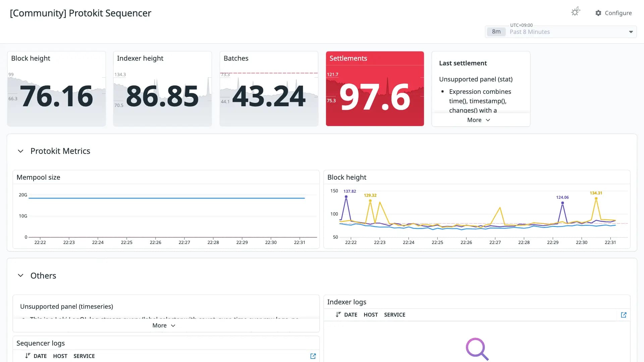Image resolution: width=644 pixels, height=362 pixels.
Task: Click the Last settlement panel title
Action: 463,63
